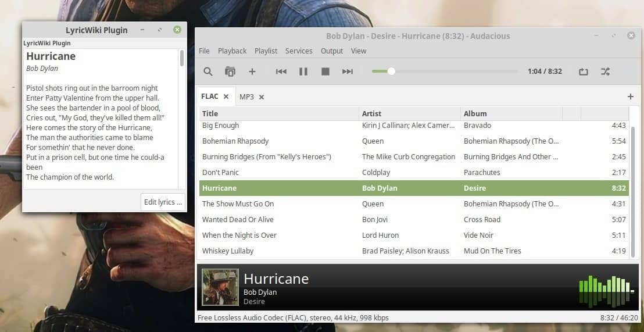Switch to the MP3 playlist tab
Screen dimensions: 644x332
[247, 97]
